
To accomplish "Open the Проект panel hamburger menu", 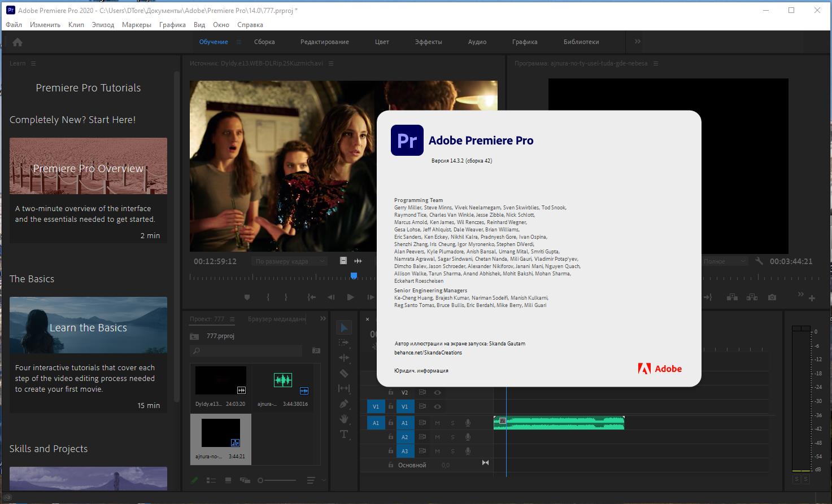I will (x=233, y=319).
